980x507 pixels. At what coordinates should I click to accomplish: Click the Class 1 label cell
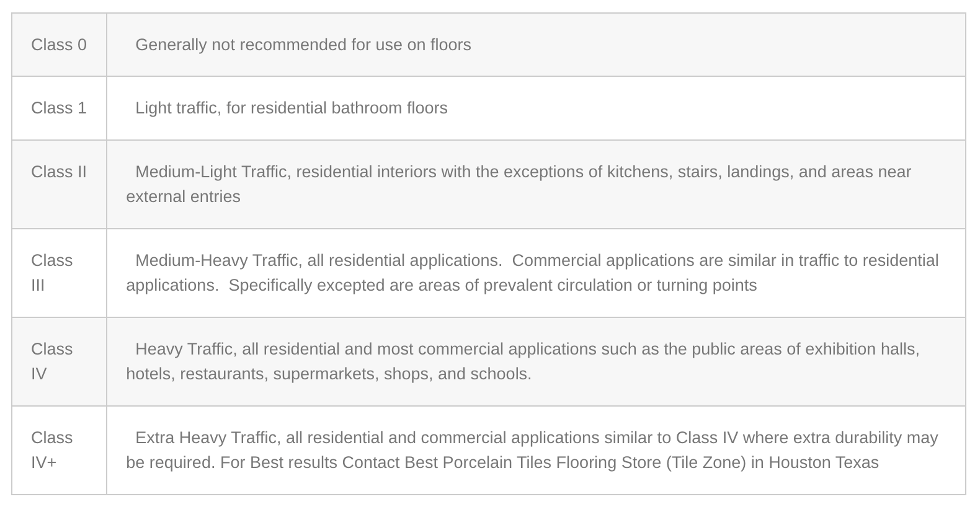(x=59, y=108)
